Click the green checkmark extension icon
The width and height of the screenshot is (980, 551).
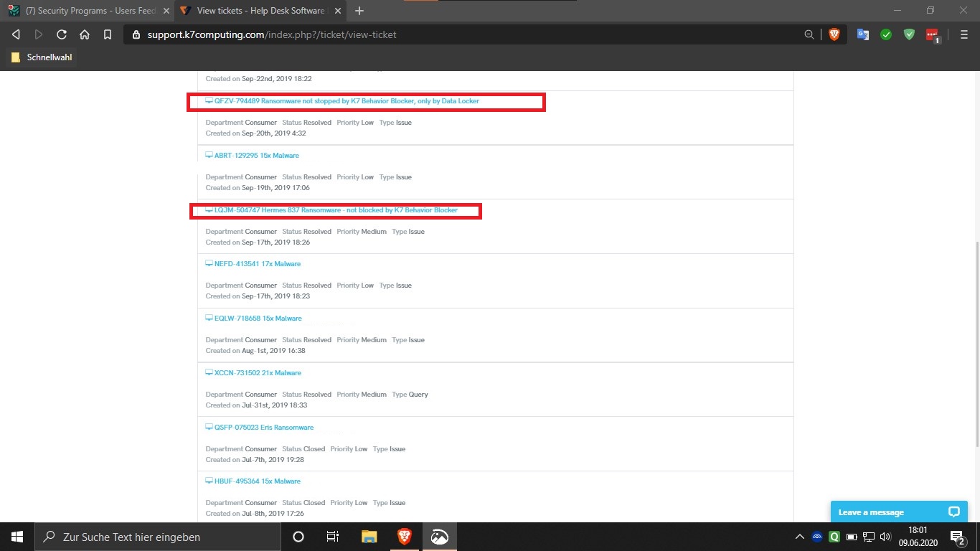pos(886,34)
